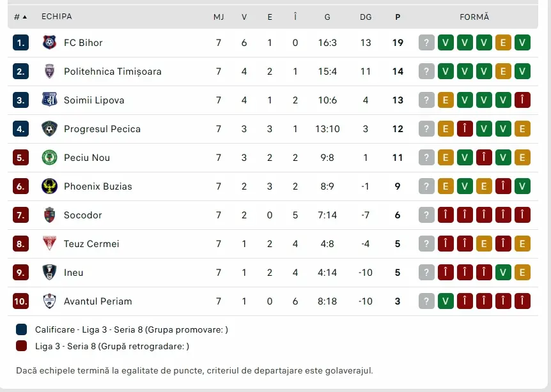Click the Socodor team crest

pyautogui.click(x=50, y=215)
